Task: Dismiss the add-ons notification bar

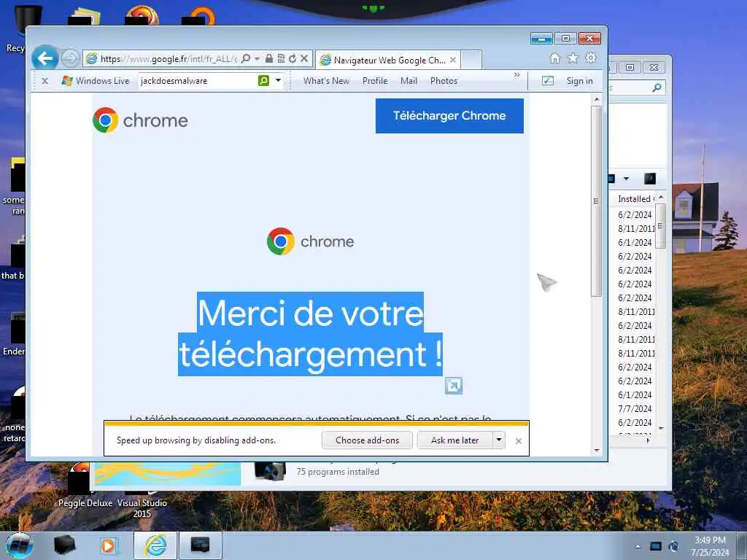Action: (x=519, y=441)
